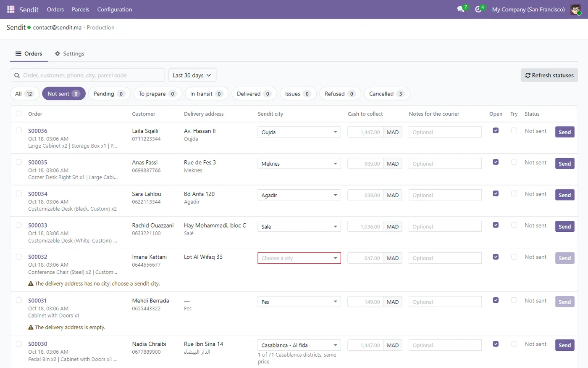Send order S00036 with its Send button

tap(564, 132)
